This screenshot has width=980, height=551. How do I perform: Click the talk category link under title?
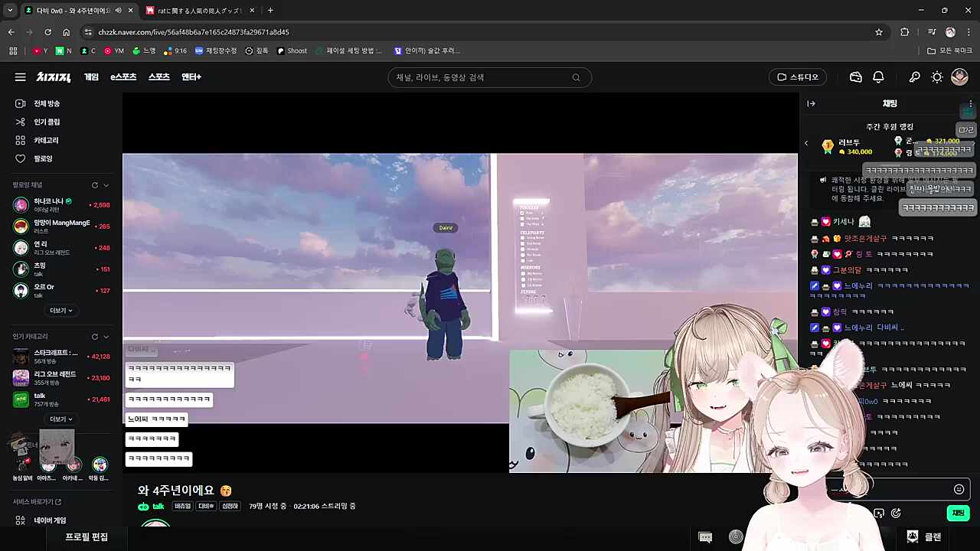pos(151,507)
